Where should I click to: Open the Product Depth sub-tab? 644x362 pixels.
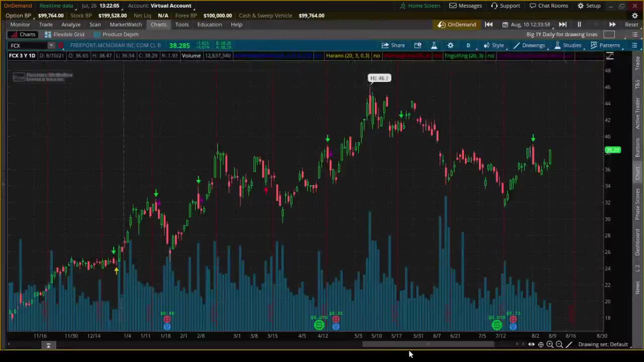[x=116, y=34]
